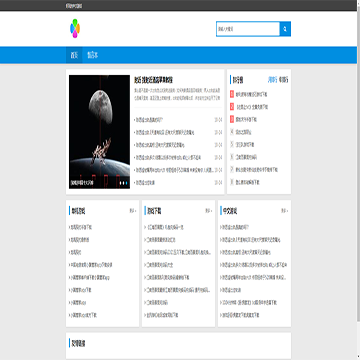
Task: Expand the 更多 link in the 中文游戏 panel
Action: click(x=284, y=211)
